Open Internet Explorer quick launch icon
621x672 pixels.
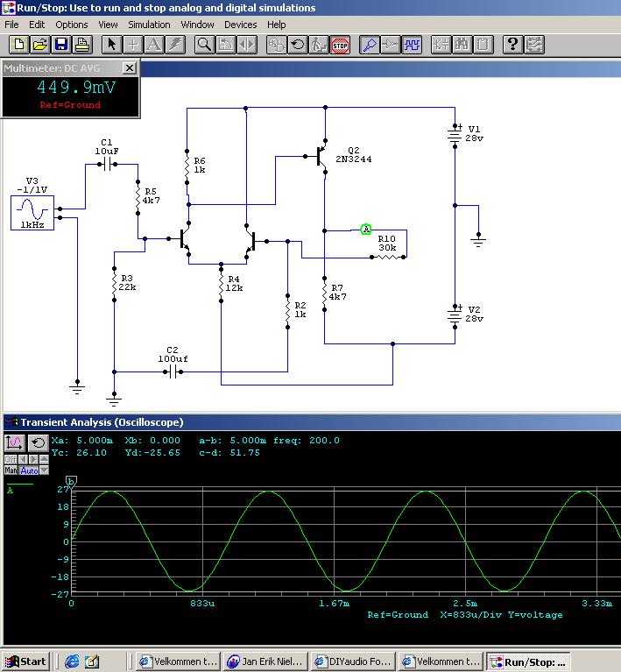pyautogui.click(x=72, y=661)
